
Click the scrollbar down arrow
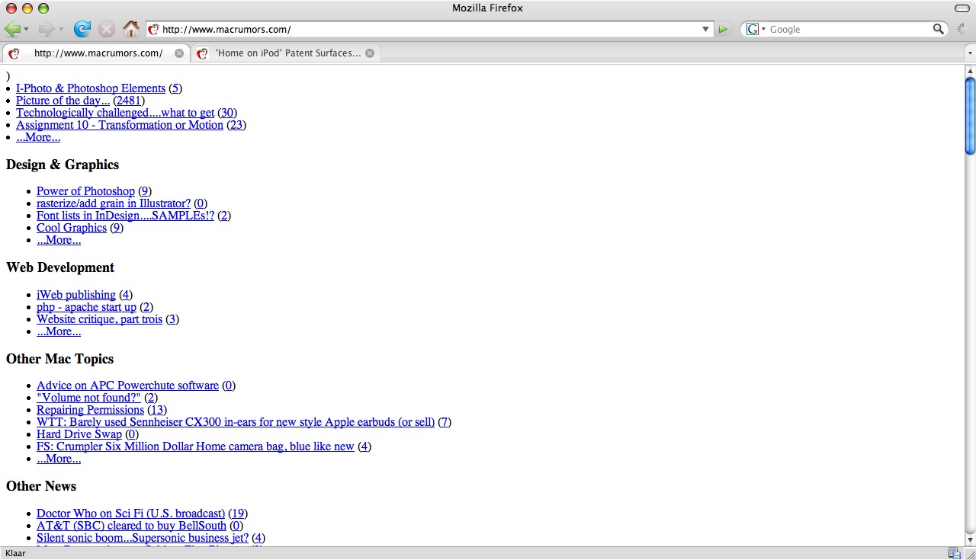click(970, 539)
